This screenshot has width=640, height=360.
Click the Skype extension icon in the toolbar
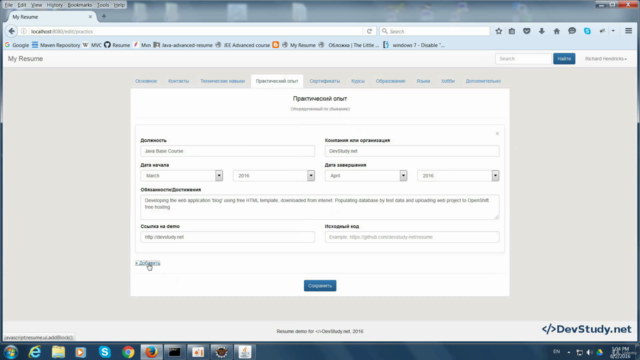tap(587, 31)
